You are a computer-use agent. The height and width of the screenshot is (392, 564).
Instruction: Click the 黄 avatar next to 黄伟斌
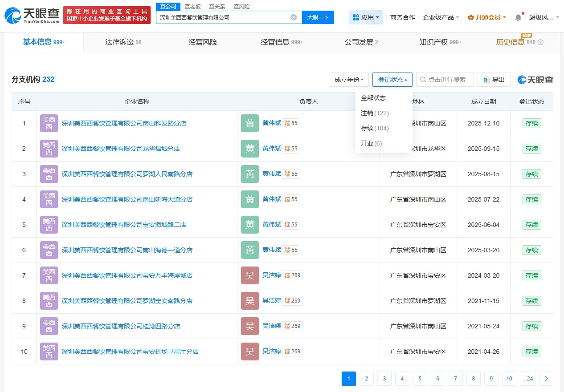249,123
